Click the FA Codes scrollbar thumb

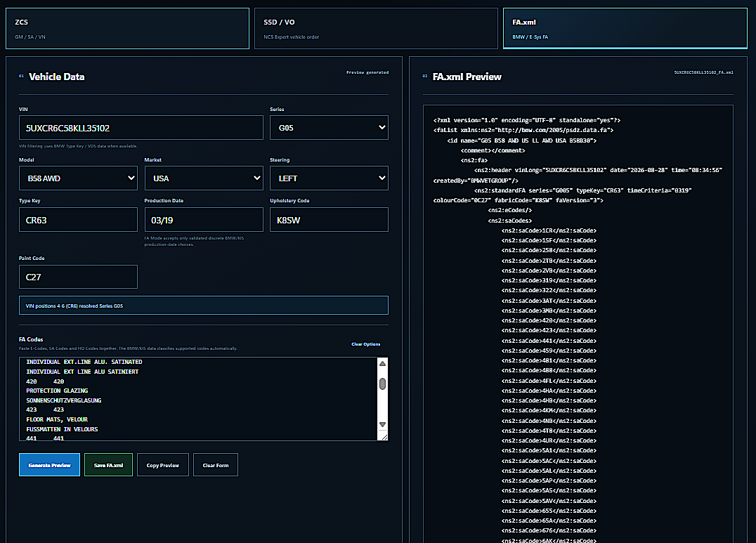pyautogui.click(x=382, y=384)
